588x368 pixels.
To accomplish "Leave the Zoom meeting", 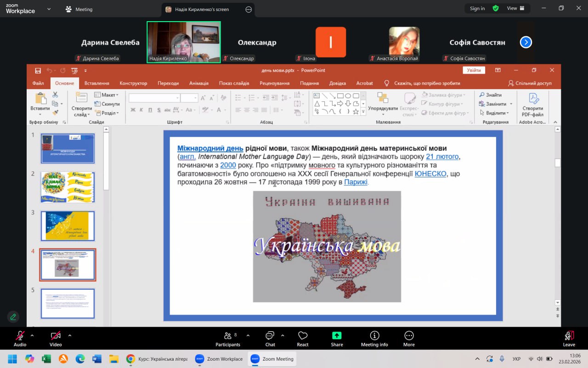I will 569,338.
